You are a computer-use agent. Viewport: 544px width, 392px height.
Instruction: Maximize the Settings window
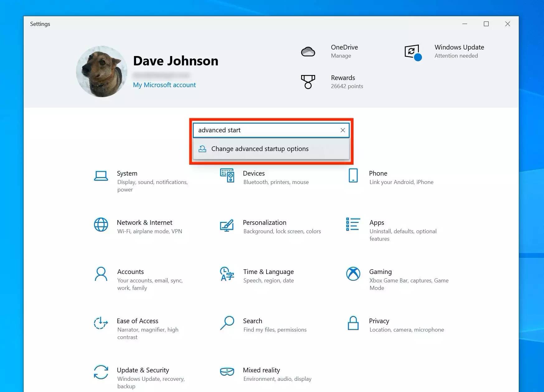click(x=486, y=24)
